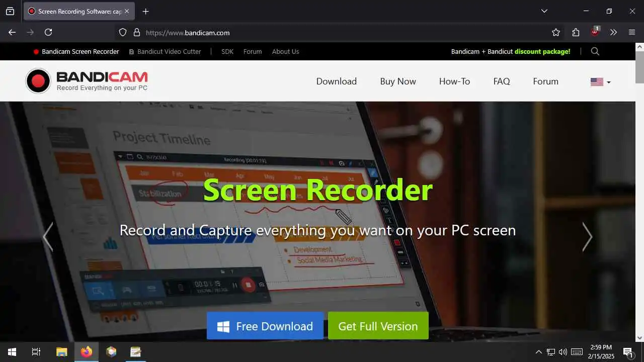The image size is (644, 362).
Task: Go back to the previous page
Action: [12, 32]
